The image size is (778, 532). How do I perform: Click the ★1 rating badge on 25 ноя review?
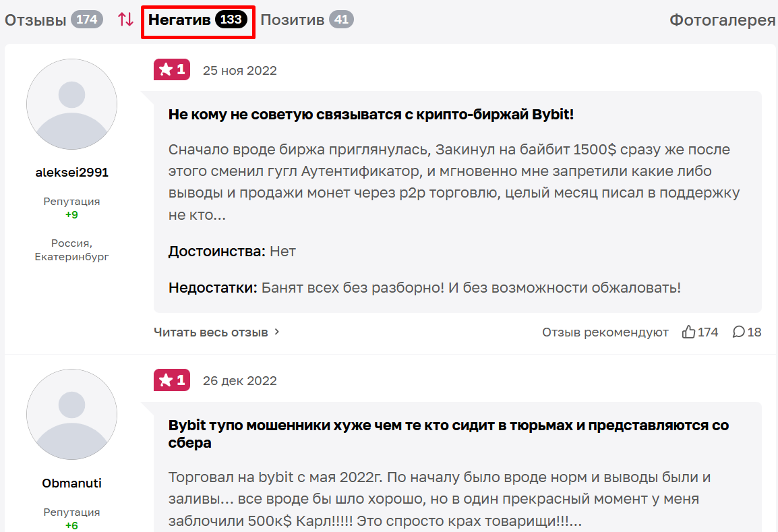point(171,70)
